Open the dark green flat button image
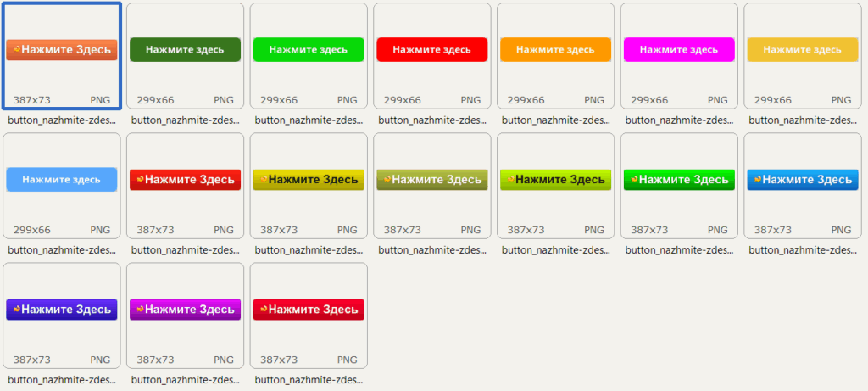Image resolution: width=868 pixels, height=391 pixels. click(x=185, y=50)
